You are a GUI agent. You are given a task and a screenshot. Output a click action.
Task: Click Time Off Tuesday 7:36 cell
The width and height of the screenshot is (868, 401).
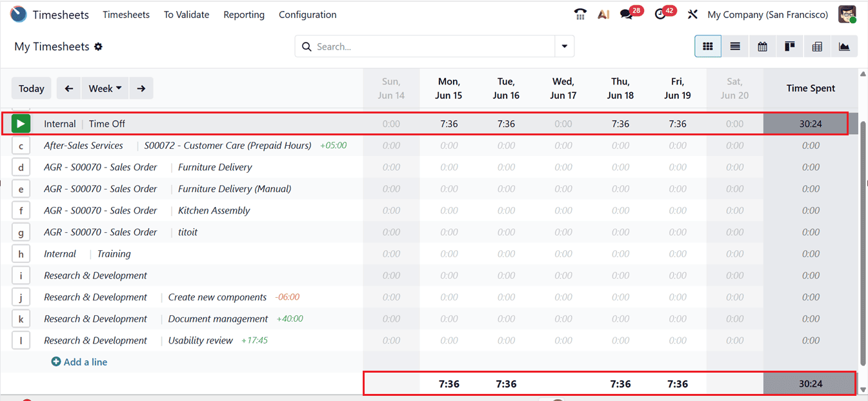[506, 124]
